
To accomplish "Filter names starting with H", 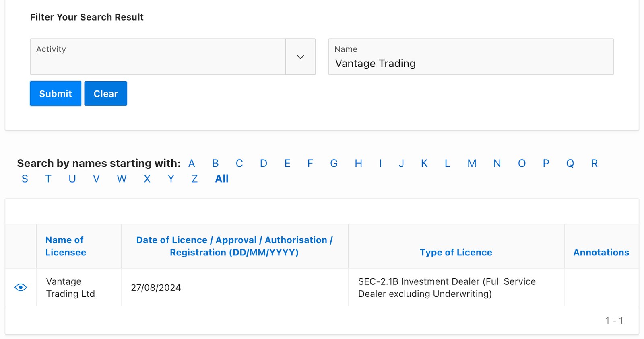I will [x=359, y=163].
